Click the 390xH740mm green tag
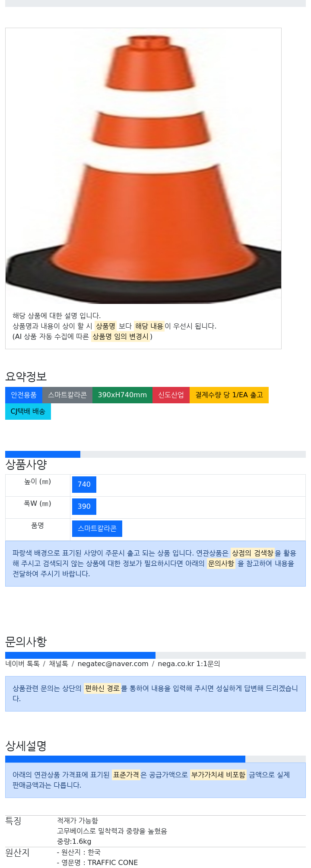The width and height of the screenshot is (311, 868). point(122,395)
